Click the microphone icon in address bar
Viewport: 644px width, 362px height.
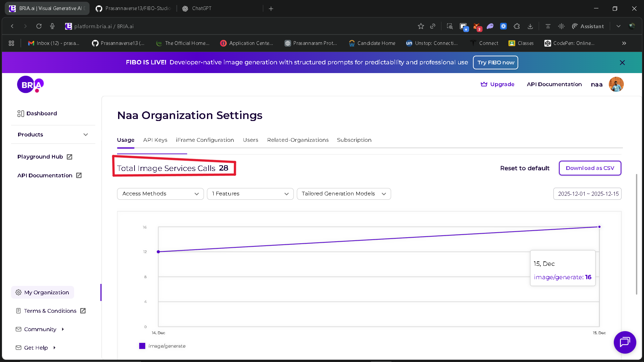[x=52, y=26]
